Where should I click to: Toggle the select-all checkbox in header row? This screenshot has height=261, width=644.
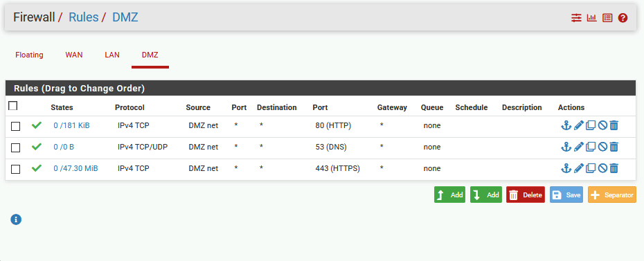click(x=12, y=106)
